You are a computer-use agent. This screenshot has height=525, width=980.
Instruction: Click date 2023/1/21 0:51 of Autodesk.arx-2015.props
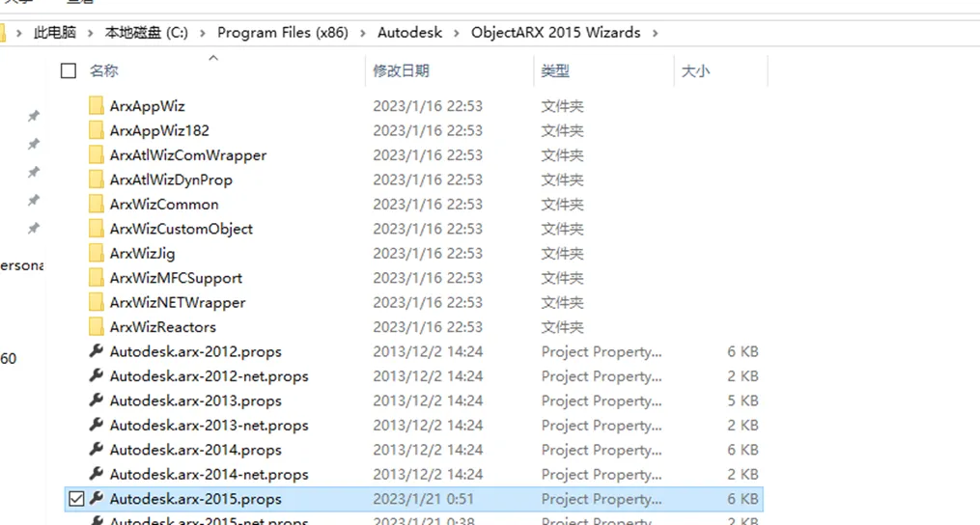(423, 499)
